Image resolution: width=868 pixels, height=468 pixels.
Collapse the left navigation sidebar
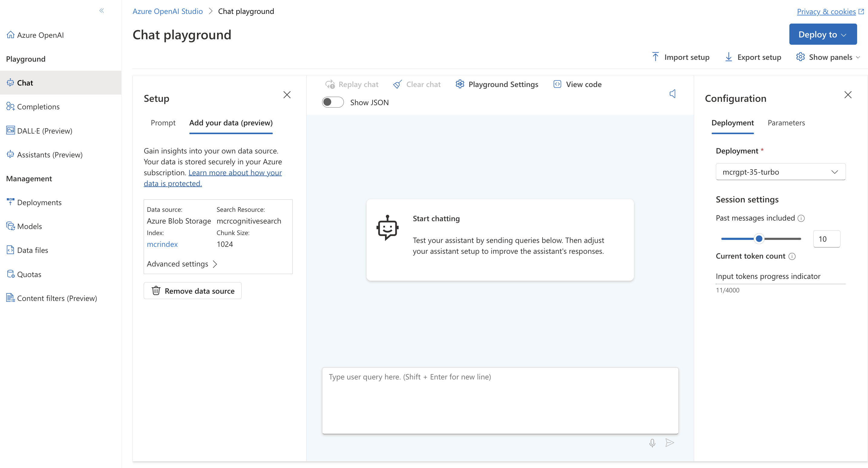pos(101,11)
